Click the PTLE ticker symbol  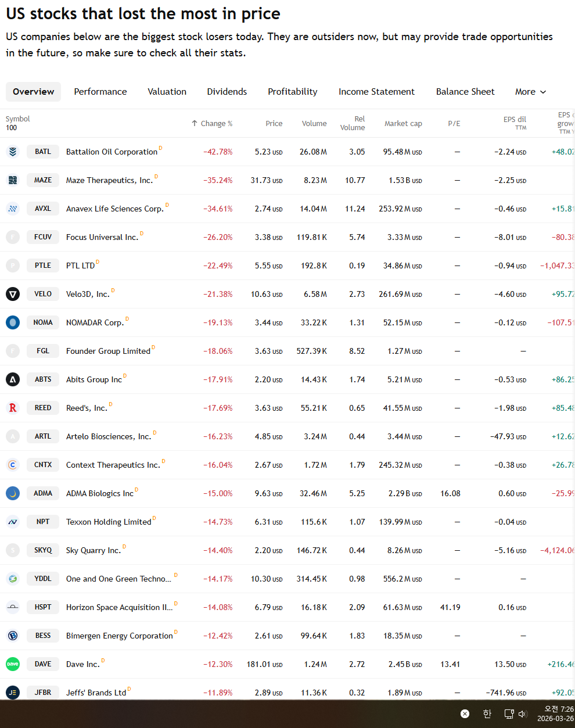coord(43,266)
